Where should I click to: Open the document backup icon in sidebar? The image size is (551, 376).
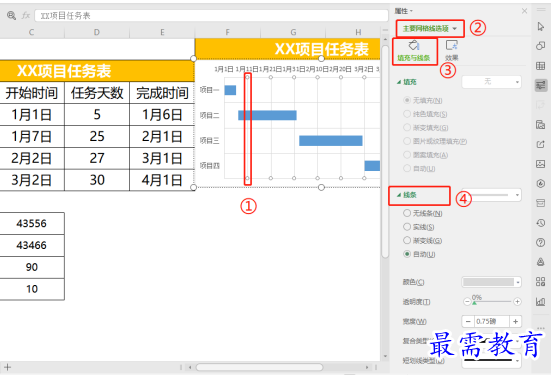coord(541,124)
